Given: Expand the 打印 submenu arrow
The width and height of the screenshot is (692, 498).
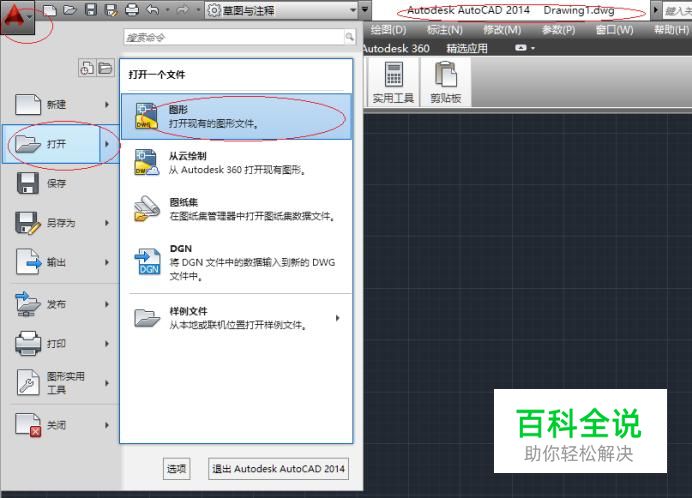Looking at the screenshot, I should 107,343.
